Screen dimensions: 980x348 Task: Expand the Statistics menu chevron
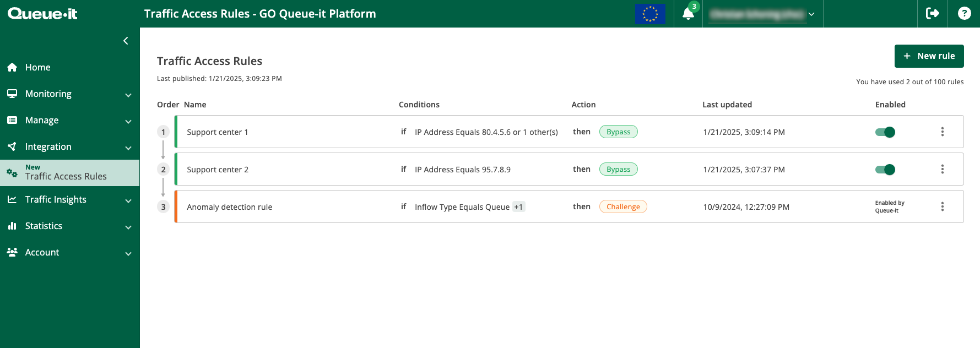(x=128, y=227)
